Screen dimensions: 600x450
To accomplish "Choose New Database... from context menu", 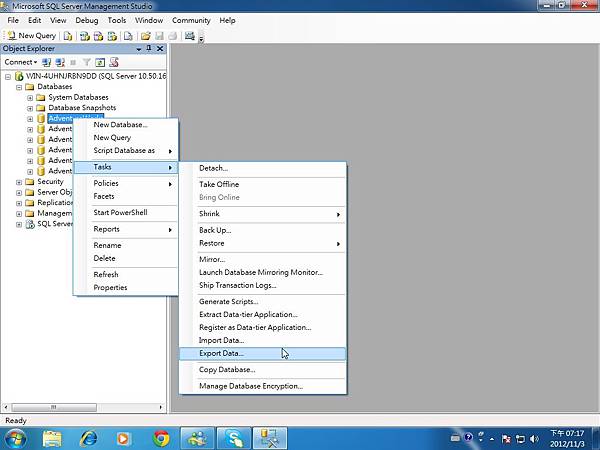I will click(126, 125).
